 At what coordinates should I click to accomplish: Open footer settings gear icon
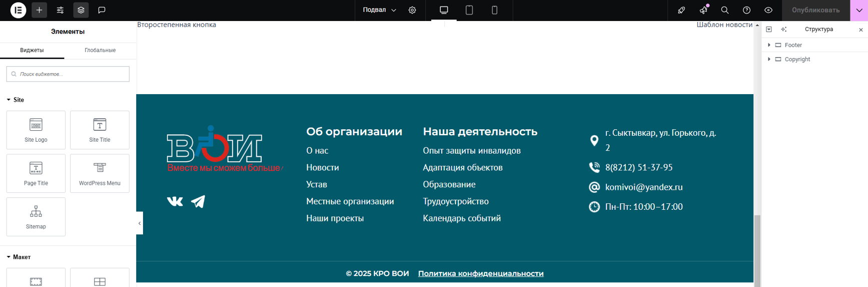point(412,10)
